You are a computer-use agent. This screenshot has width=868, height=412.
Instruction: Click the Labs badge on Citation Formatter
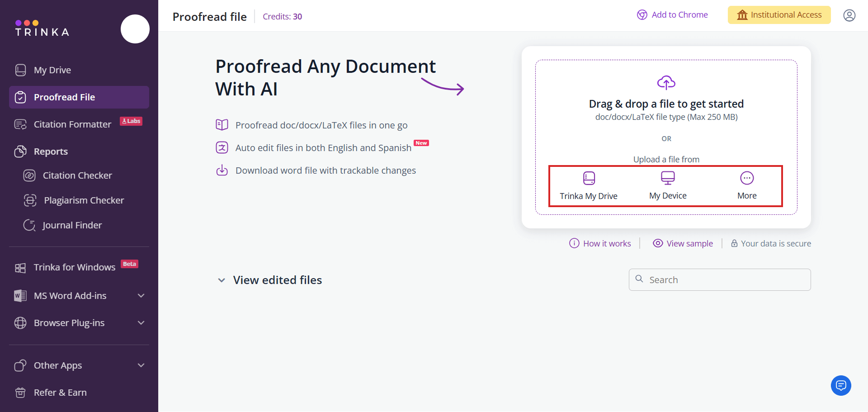131,121
